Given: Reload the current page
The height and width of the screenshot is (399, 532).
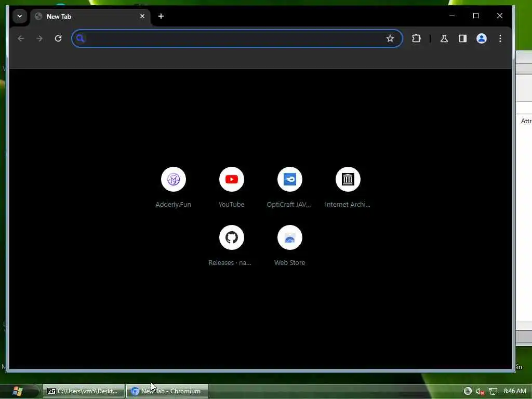Looking at the screenshot, I should tap(58, 38).
